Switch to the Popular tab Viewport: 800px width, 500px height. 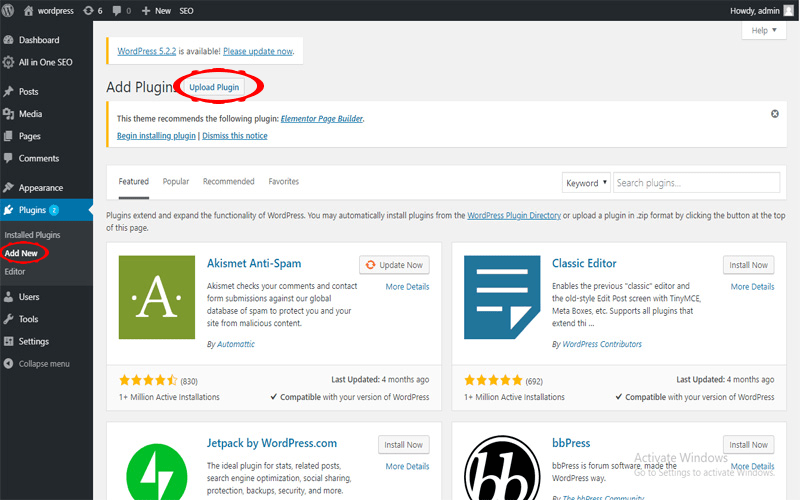pyautogui.click(x=176, y=182)
